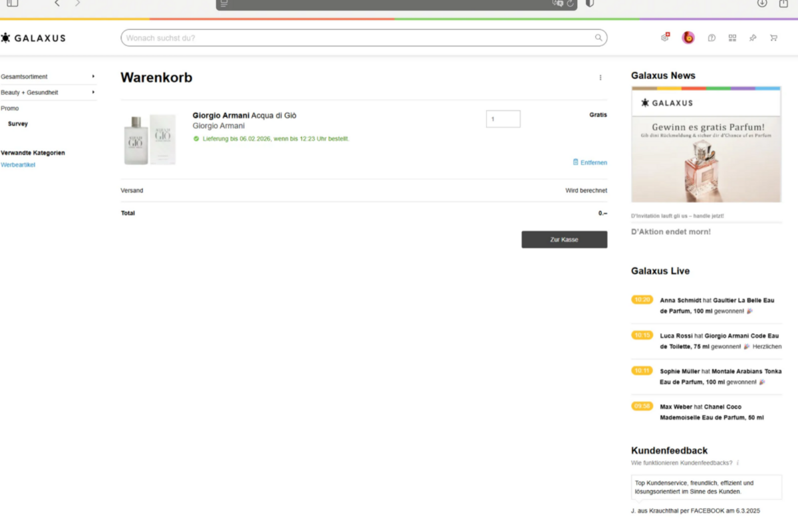The width and height of the screenshot is (798, 532).
Task: Click the Verwandte Kategorien label
Action: point(33,153)
